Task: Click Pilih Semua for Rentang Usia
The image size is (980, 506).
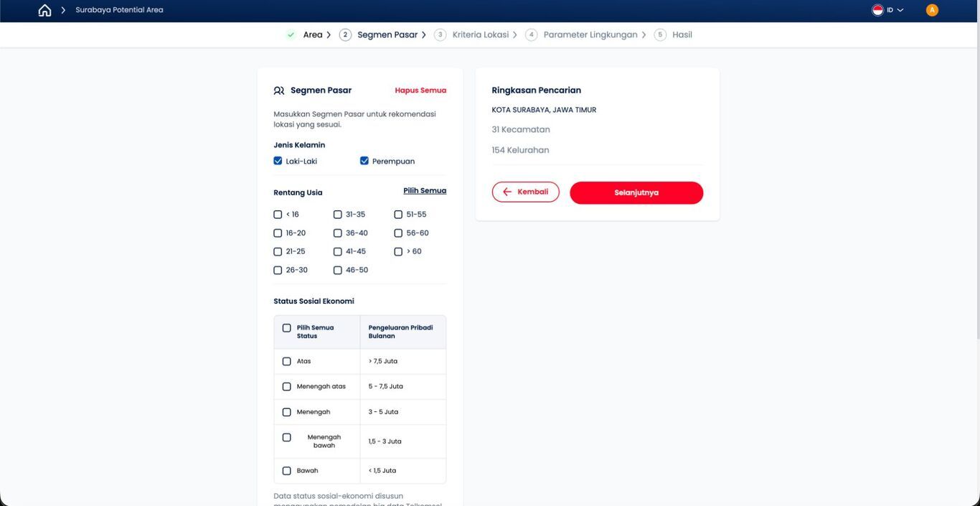Action: coord(425,191)
